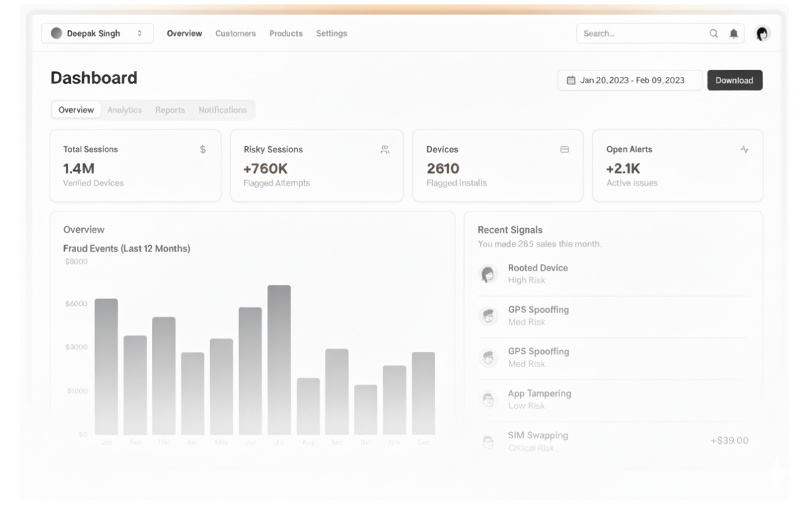Click the dollar icon in Total Sessions

[202, 149]
